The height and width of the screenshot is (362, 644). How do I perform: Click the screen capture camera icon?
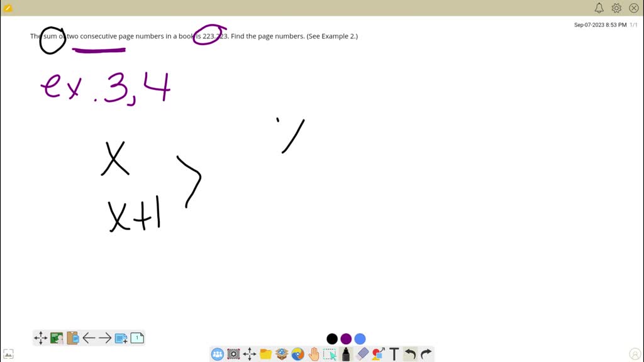(x=233, y=354)
